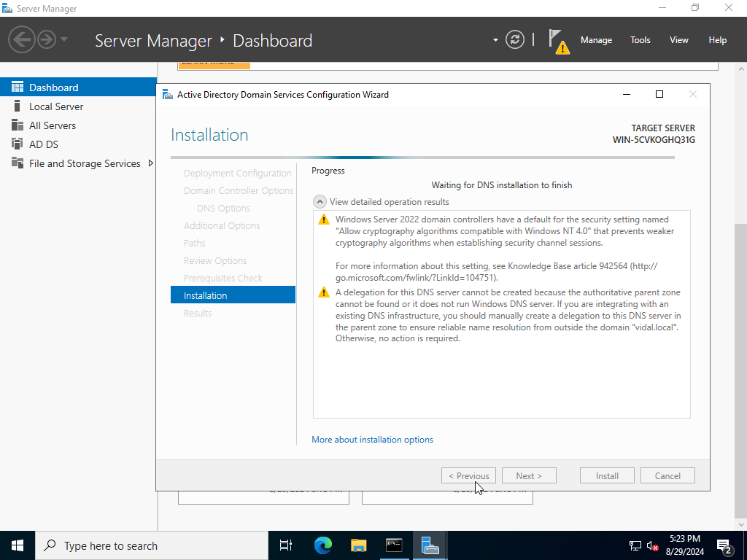Open the notifications flag with warning
The image size is (747, 560).
coord(558,41)
